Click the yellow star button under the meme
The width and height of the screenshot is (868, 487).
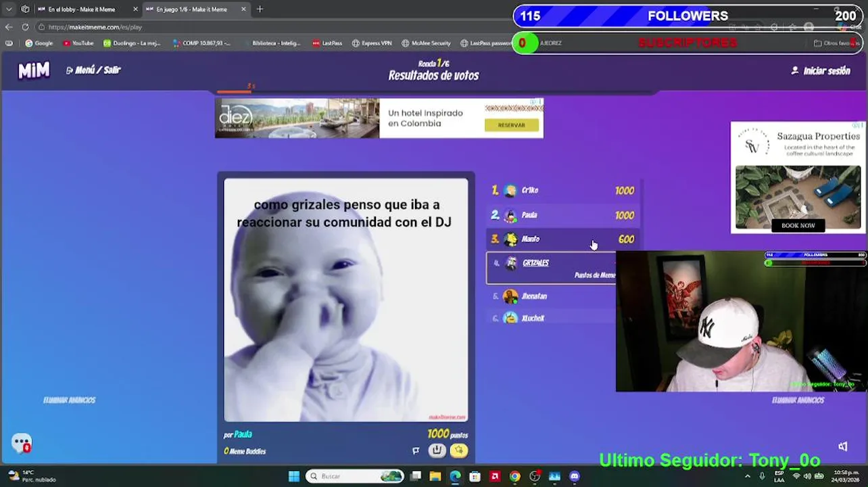coord(459,450)
